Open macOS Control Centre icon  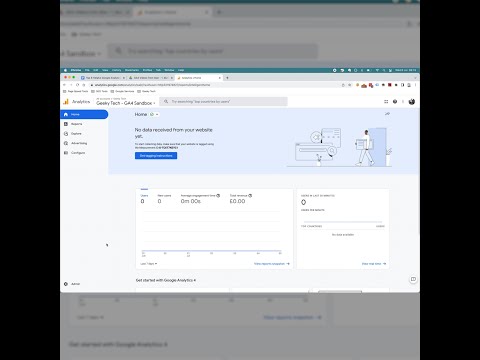390,70
